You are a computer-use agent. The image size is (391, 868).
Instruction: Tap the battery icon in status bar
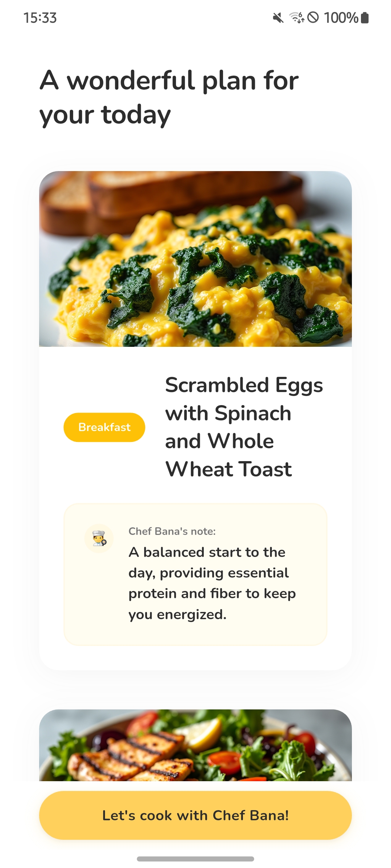click(x=365, y=17)
